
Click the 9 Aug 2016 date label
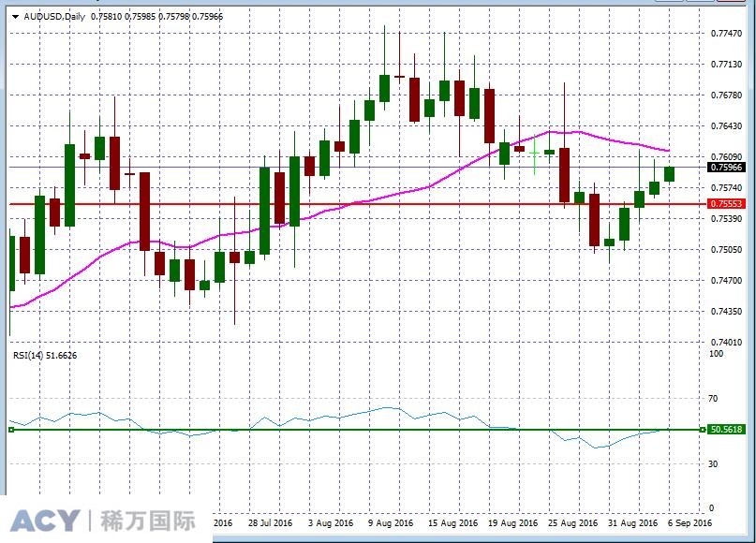[391, 522]
